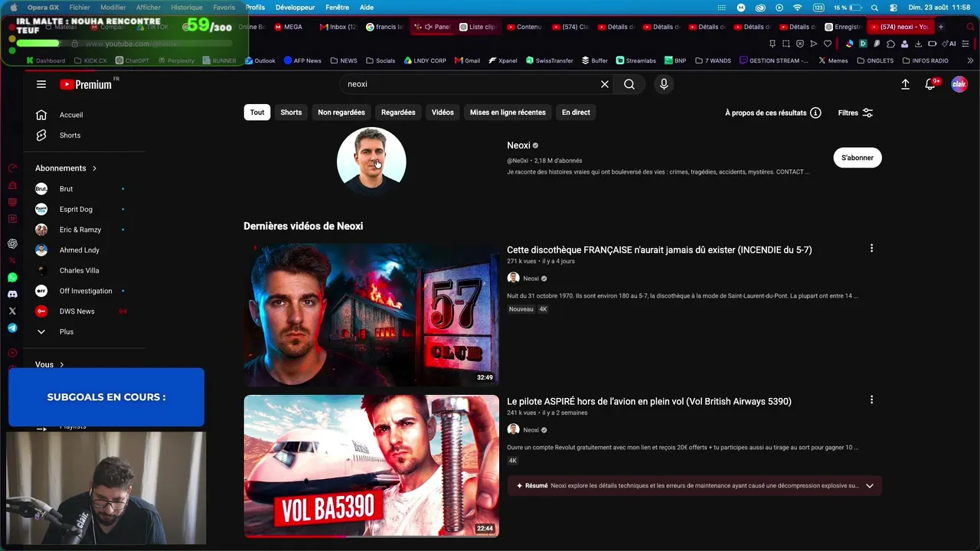Open the Charles Villa channel
The width and height of the screenshot is (980, 551).
(80, 271)
